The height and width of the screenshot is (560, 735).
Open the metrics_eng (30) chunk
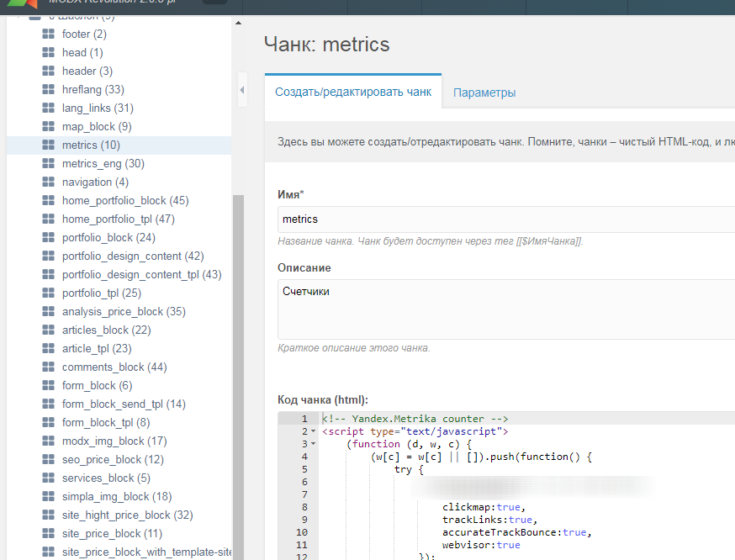103,164
